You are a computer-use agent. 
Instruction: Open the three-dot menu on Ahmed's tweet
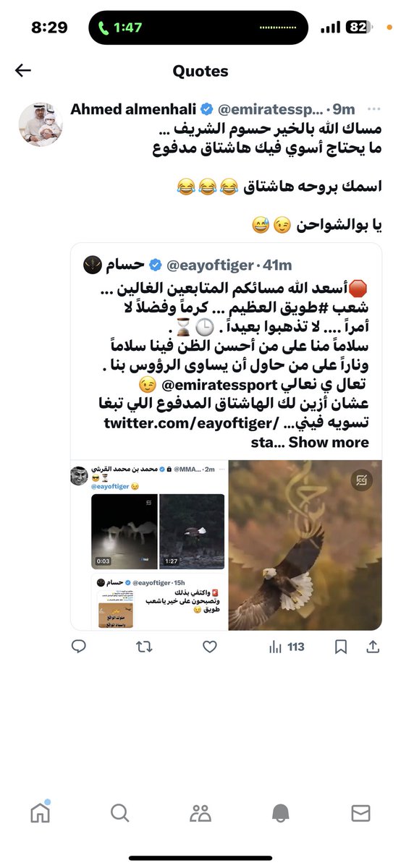pyautogui.click(x=373, y=109)
